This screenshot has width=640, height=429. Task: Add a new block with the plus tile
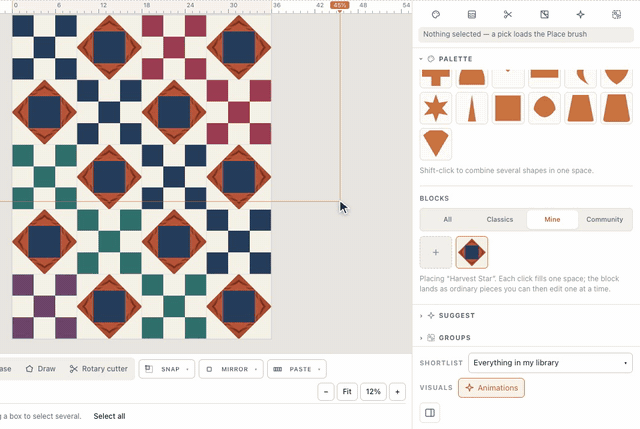(436, 252)
